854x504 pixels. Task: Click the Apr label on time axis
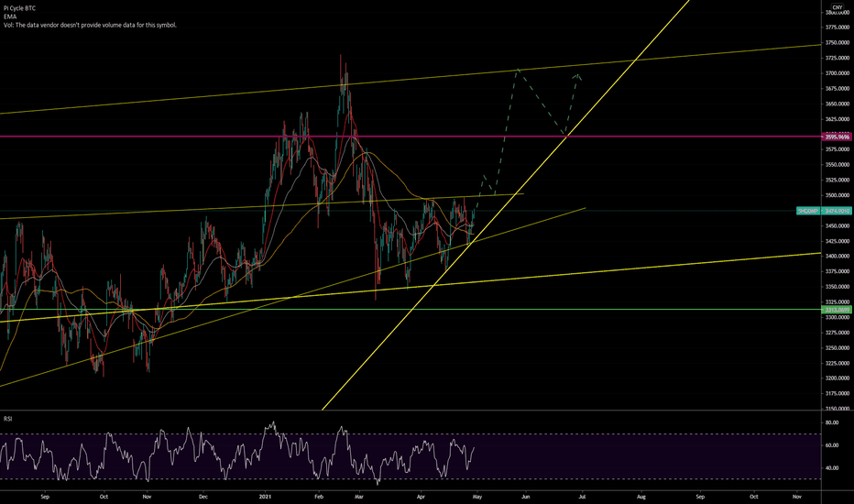421,497
